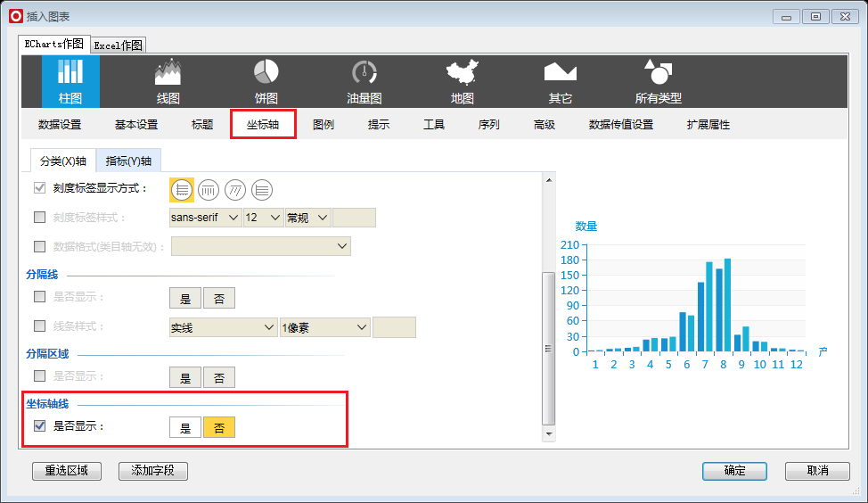This screenshot has height=503, width=868.
Task: Open the 提示 tab
Action: pos(379,124)
